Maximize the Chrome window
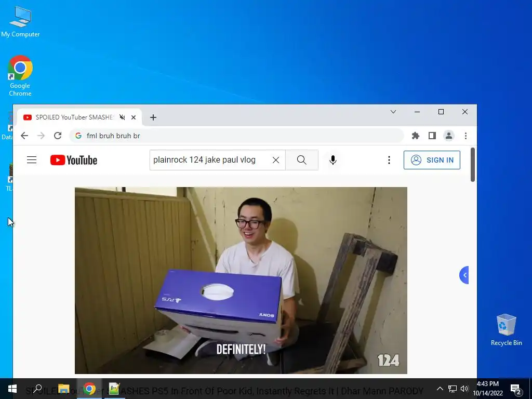532x399 pixels. pyautogui.click(x=441, y=112)
